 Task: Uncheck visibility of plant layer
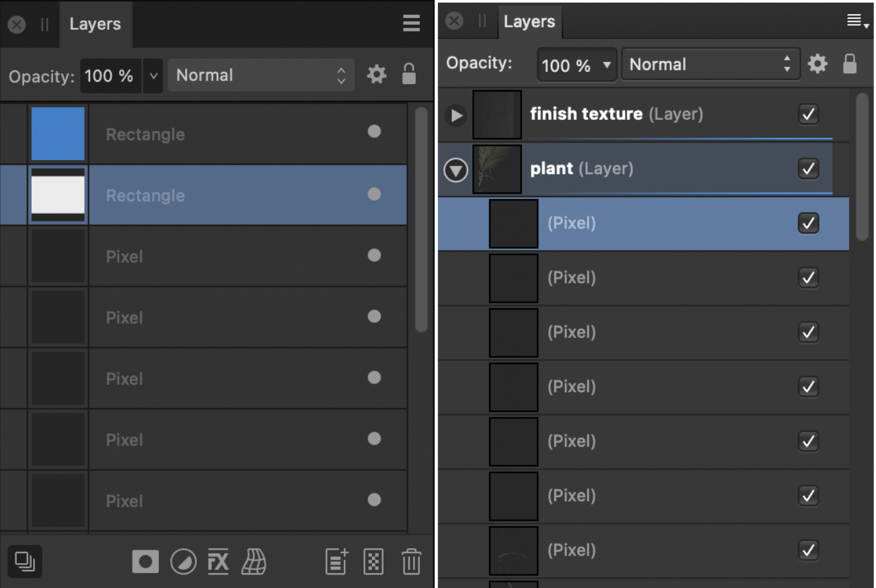click(808, 168)
